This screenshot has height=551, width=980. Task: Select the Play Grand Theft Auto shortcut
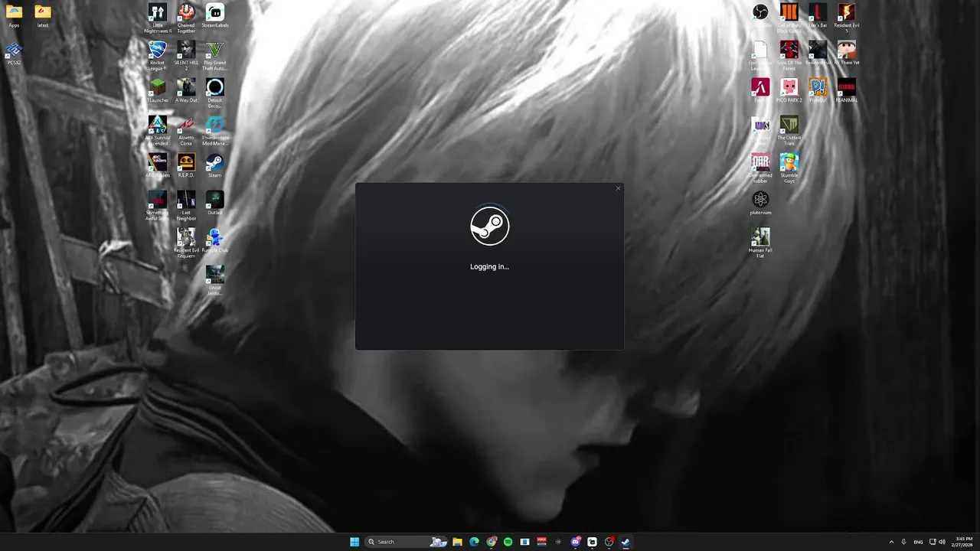pyautogui.click(x=215, y=56)
